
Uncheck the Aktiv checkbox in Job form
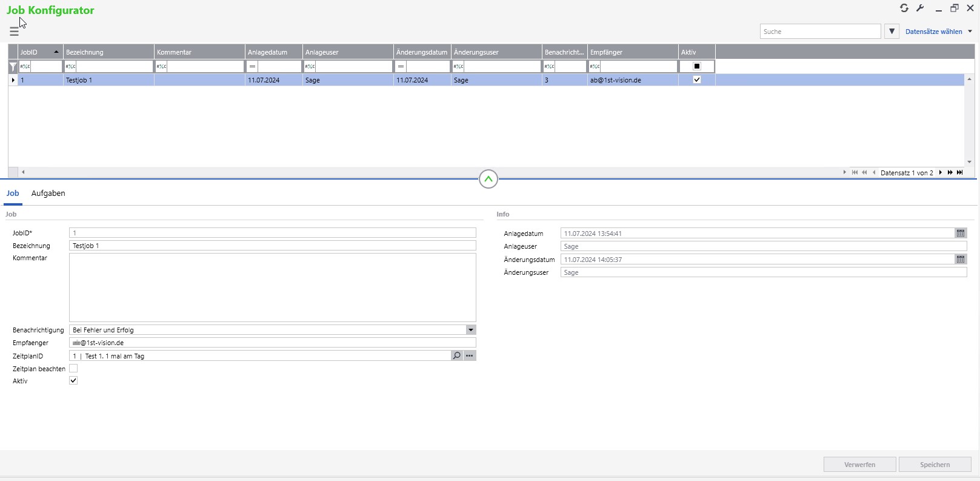[73, 381]
